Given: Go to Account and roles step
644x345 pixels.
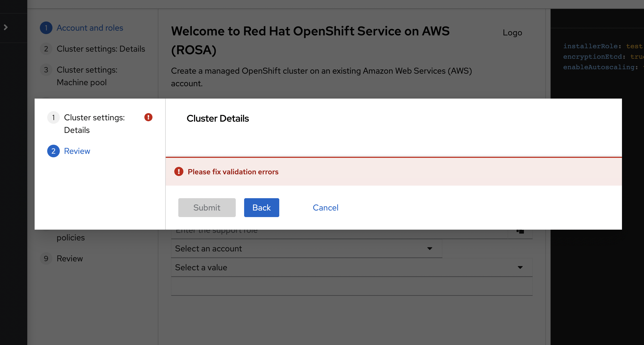Looking at the screenshot, I should coord(90,28).
